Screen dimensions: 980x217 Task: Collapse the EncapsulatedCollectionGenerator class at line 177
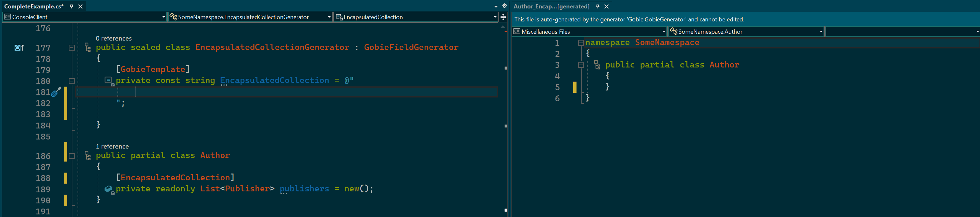(x=71, y=47)
